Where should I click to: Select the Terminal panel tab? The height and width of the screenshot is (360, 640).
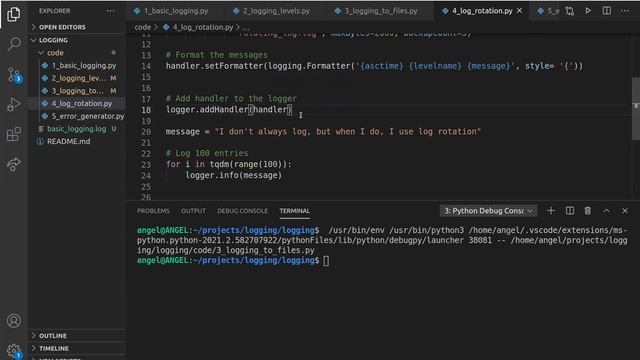coord(295,211)
